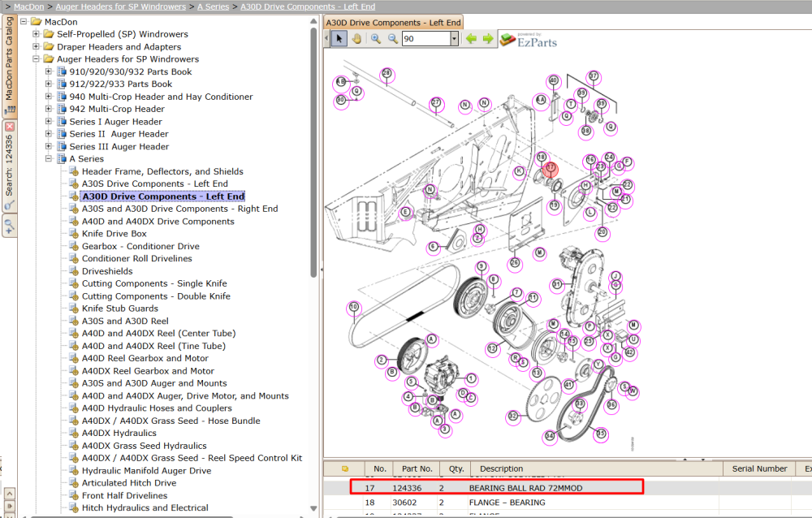Image resolution: width=812 pixels, height=518 pixels.
Task: Open A40D Reel Gearbox and Motor
Action: point(145,358)
